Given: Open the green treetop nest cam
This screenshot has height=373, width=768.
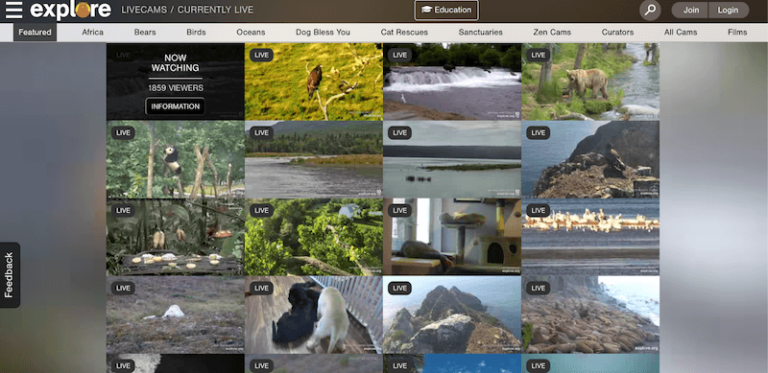Looking at the screenshot, I should point(313,236).
